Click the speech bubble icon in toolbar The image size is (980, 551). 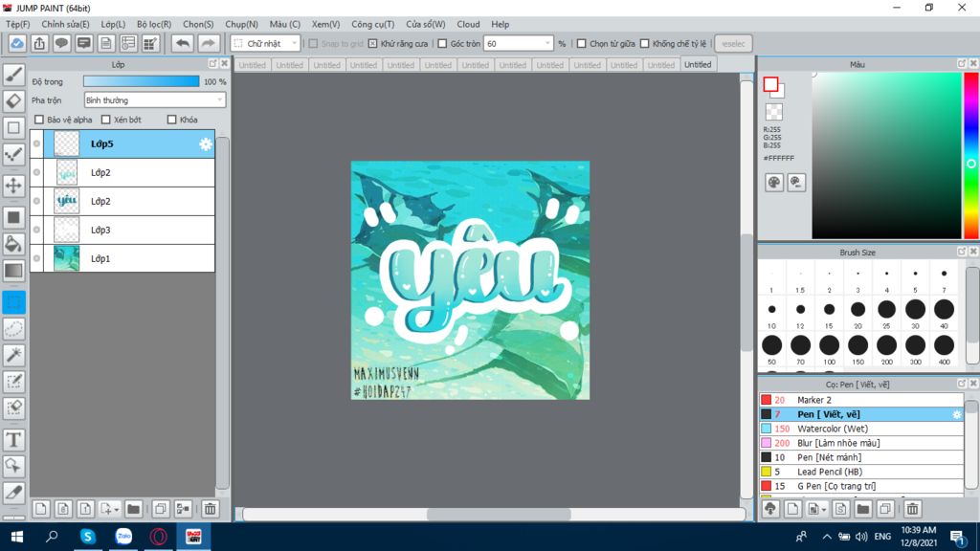pyautogui.click(x=61, y=44)
